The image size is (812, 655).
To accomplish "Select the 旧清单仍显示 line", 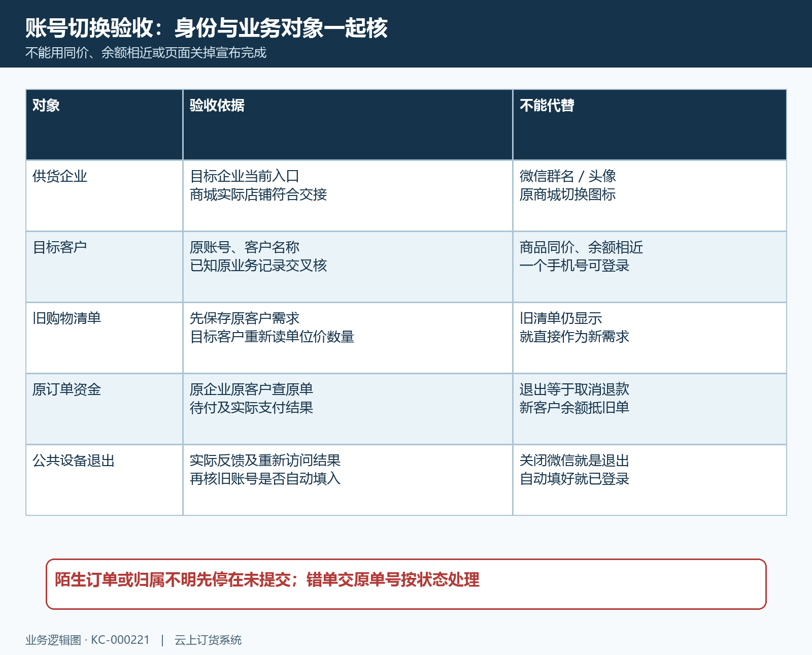I will pyautogui.click(x=561, y=318).
